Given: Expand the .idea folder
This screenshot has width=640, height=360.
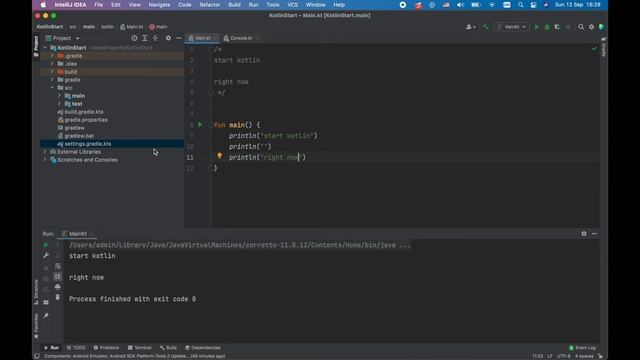Looking at the screenshot, I should tap(52, 64).
